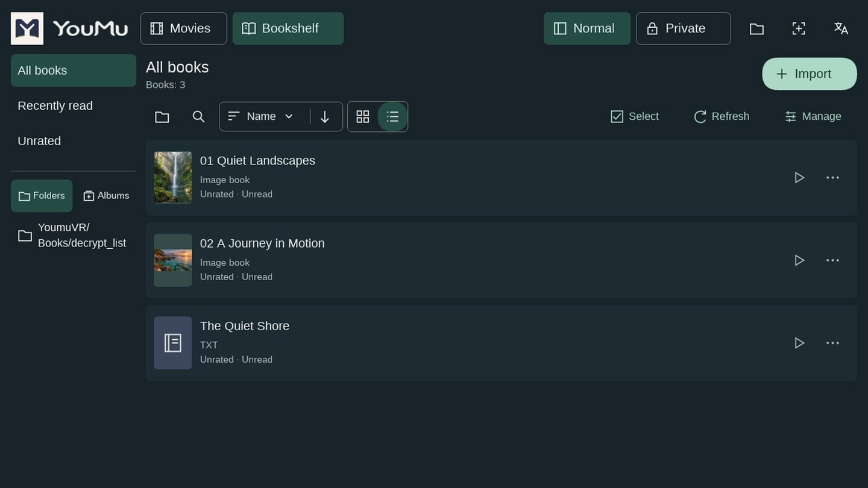Screen dimensions: 868x488
Task: Show All books in sidebar
Action: click(74, 70)
